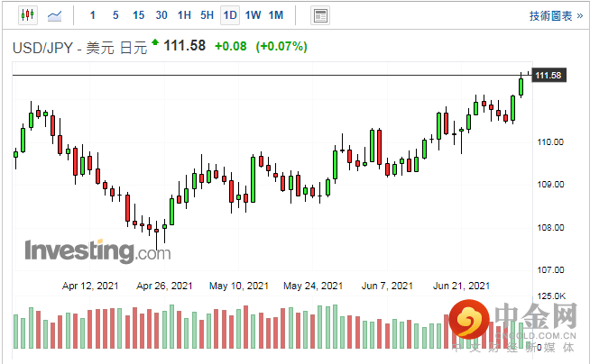
Task: Select the 5 minute timeframe
Action: pos(115,15)
